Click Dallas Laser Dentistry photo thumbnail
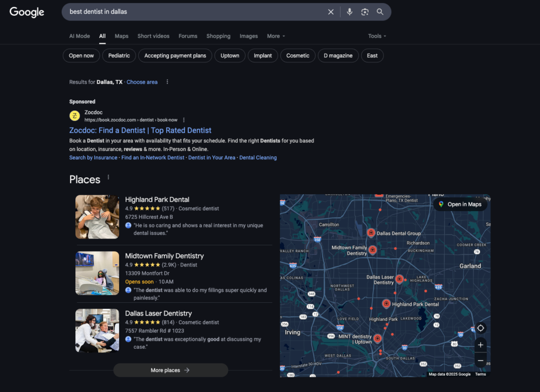The width and height of the screenshot is (540, 392). [x=98, y=330]
